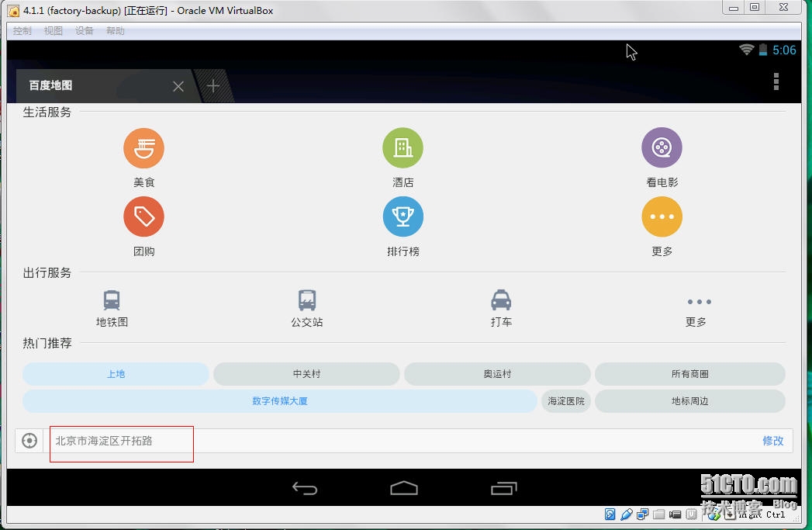This screenshot has width=812, height=530.
Task: Open the 打车 taxi service
Action: [x=501, y=308]
